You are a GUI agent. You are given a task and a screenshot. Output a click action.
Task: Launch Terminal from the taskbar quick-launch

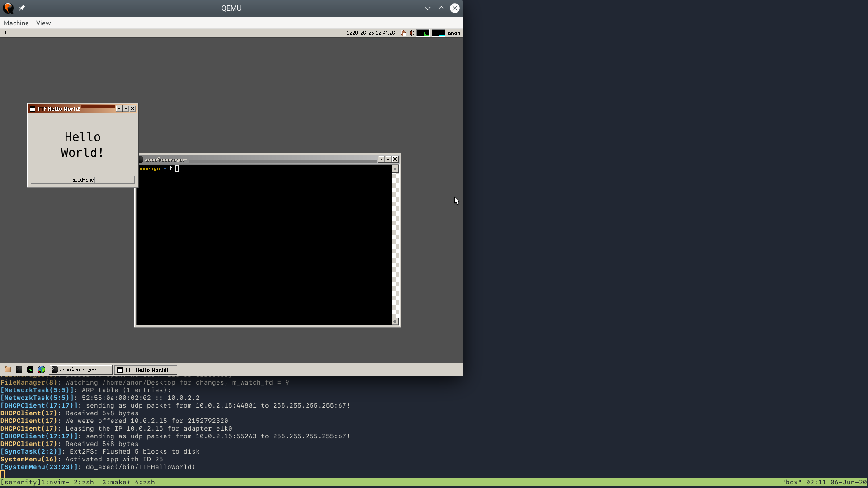pos(19,370)
